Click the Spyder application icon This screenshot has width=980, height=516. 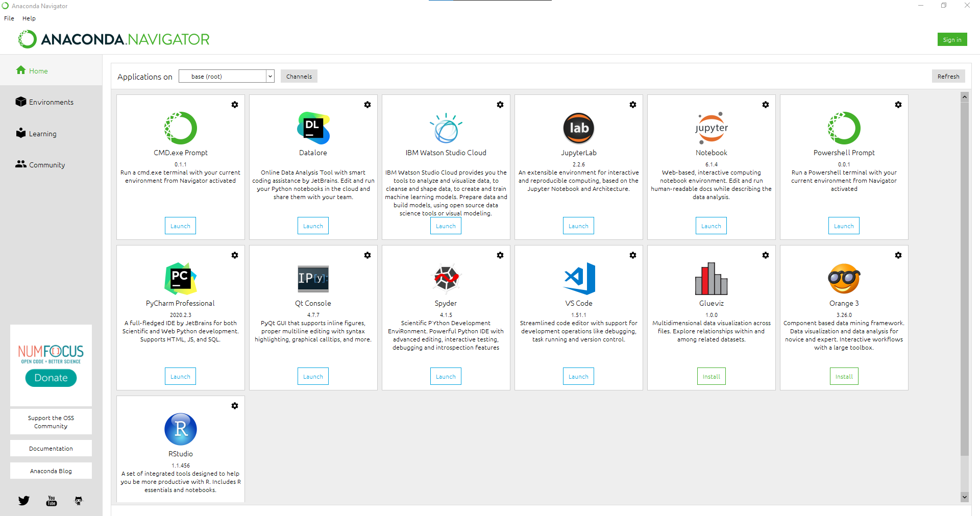tap(446, 279)
